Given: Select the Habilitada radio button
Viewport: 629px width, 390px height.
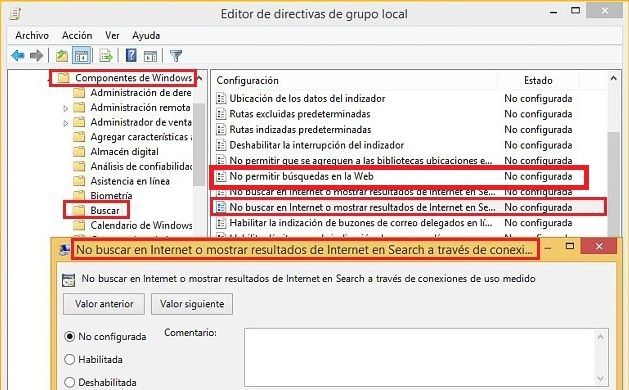Looking at the screenshot, I should [x=70, y=359].
